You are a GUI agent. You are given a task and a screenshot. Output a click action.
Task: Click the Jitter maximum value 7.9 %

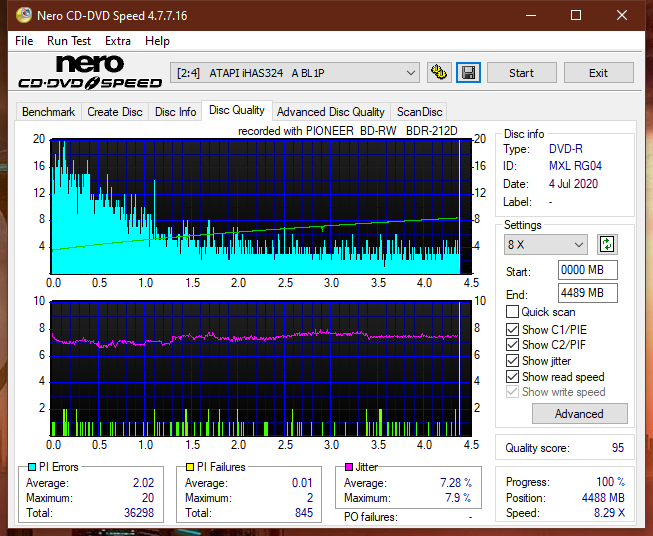click(458, 498)
